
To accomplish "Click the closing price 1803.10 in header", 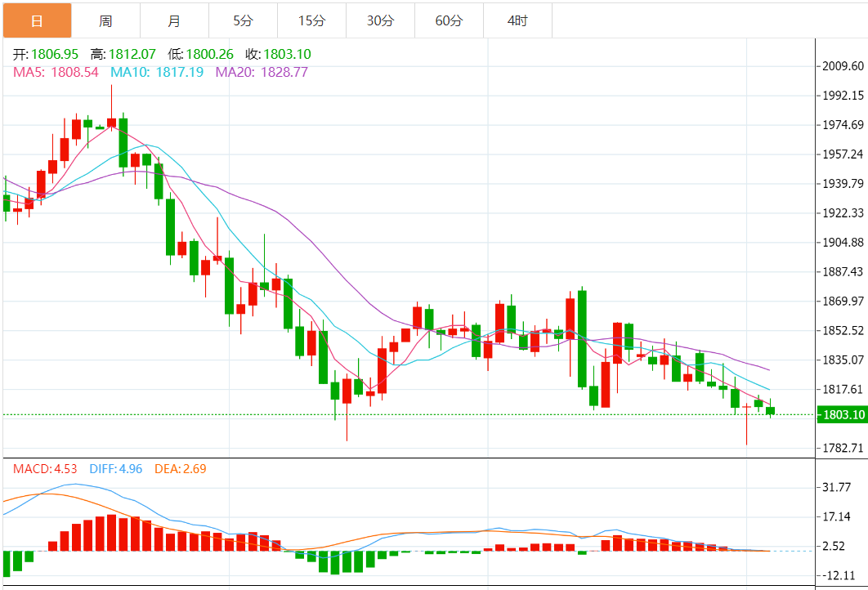I will click(x=288, y=54).
